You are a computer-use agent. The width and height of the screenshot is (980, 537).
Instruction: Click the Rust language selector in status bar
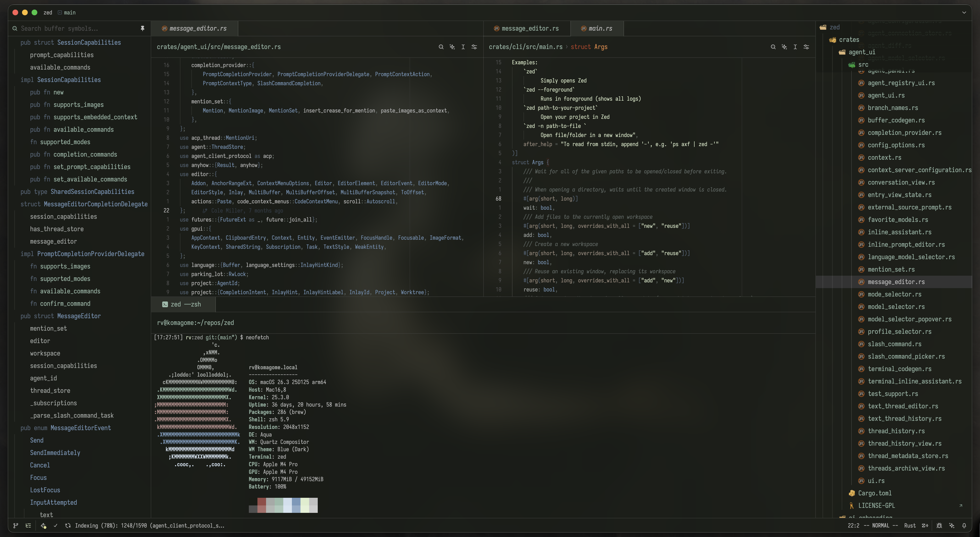click(910, 526)
